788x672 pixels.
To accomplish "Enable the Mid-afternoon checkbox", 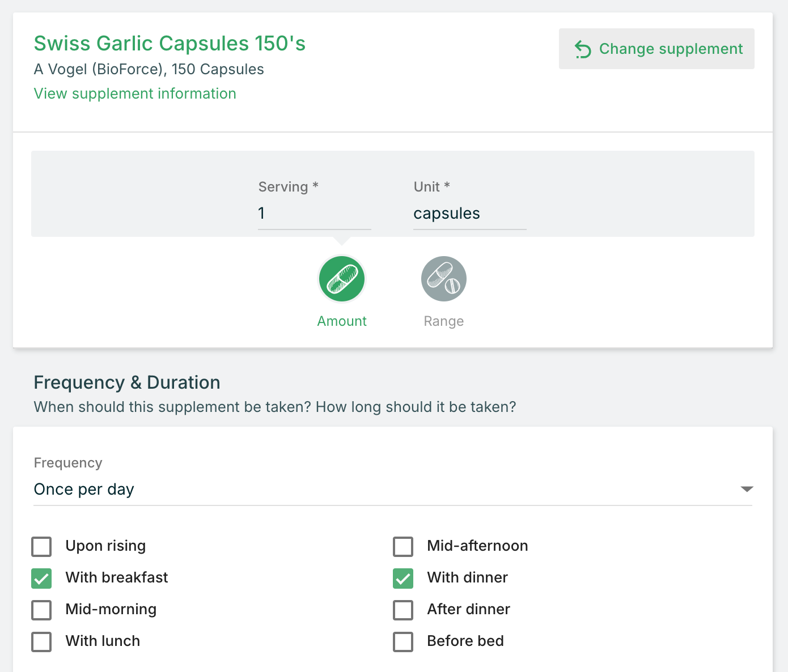I will 403,547.
